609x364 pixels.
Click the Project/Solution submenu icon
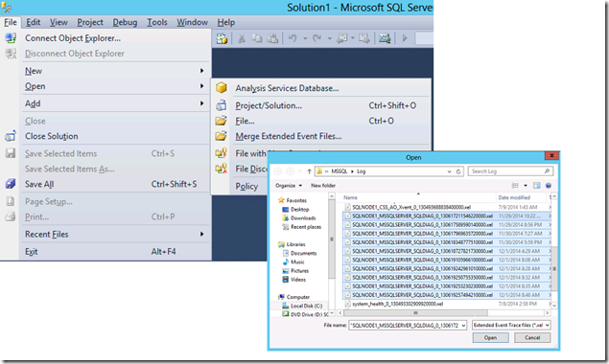click(222, 105)
